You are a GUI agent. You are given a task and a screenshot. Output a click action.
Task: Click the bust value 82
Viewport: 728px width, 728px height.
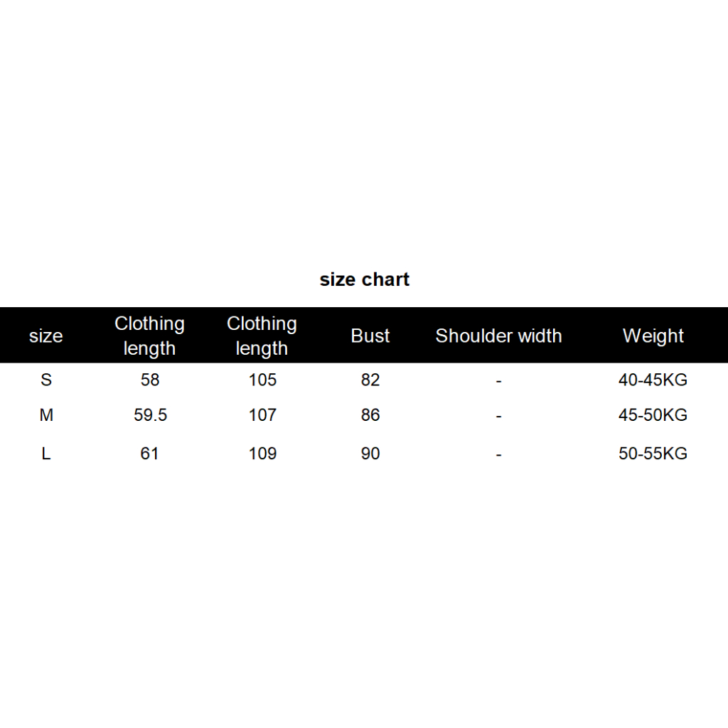click(370, 380)
